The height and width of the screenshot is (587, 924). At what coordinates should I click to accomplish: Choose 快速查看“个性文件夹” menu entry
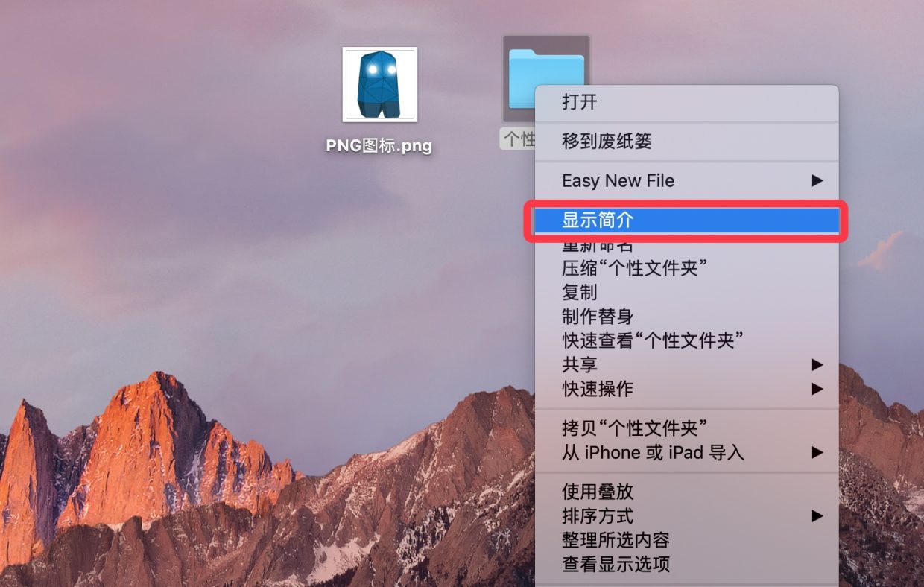point(686,340)
